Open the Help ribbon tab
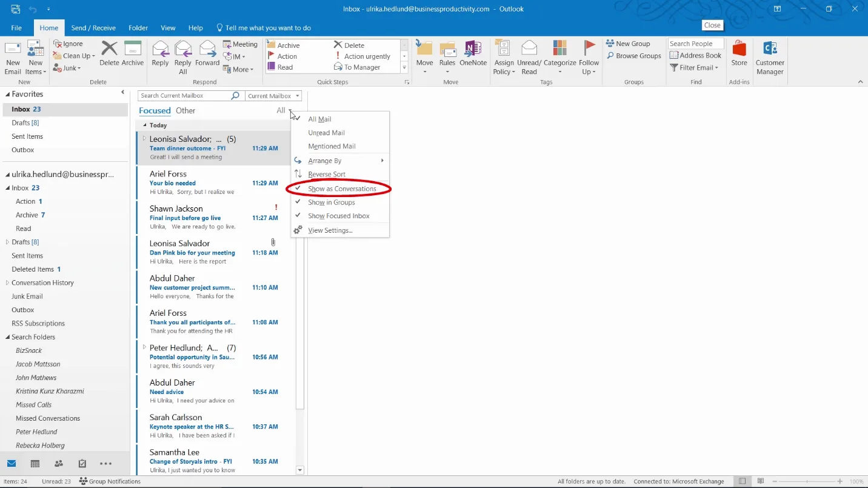This screenshot has width=868, height=488. (x=195, y=28)
